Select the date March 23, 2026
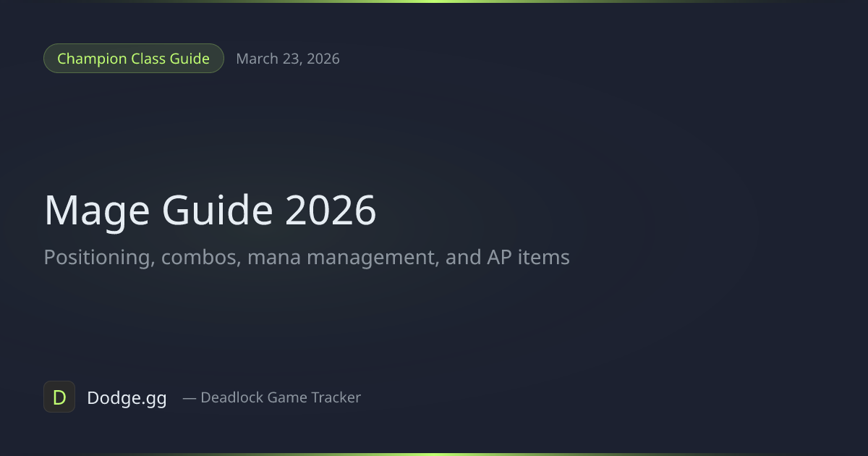This screenshot has width=868, height=456. [288, 59]
